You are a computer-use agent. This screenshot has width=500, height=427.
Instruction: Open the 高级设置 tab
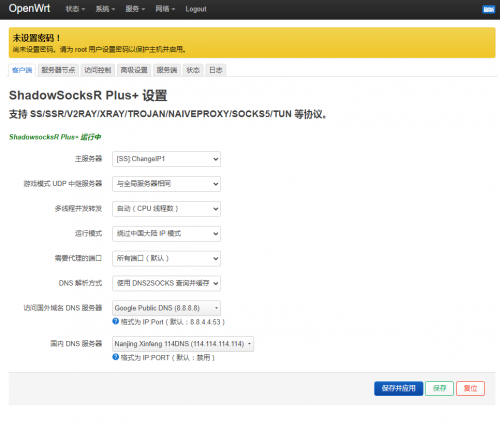click(134, 70)
